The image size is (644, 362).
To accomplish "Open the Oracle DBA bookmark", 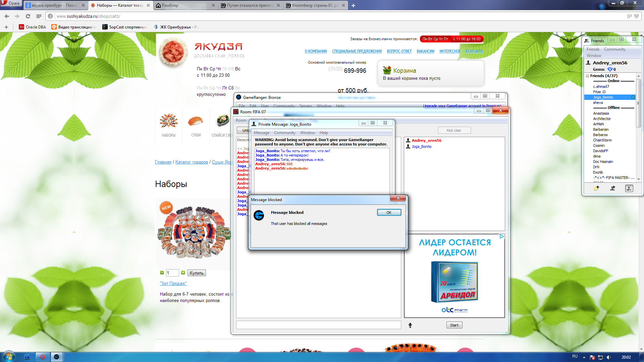I will tap(33, 27).
